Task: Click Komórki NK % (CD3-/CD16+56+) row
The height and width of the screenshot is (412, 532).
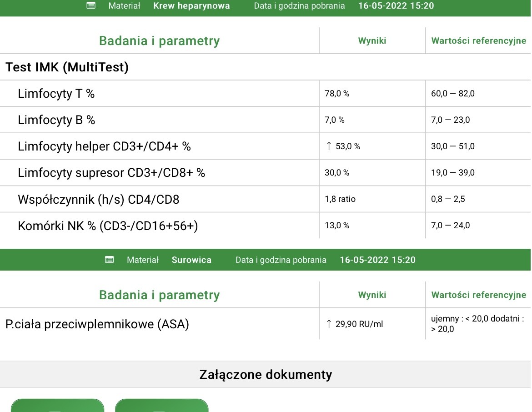Action: click(x=108, y=226)
